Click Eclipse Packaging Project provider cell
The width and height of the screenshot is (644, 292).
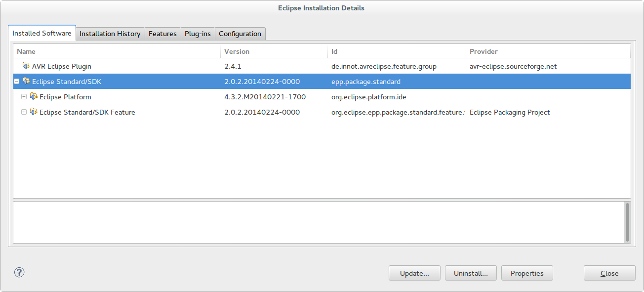point(510,112)
